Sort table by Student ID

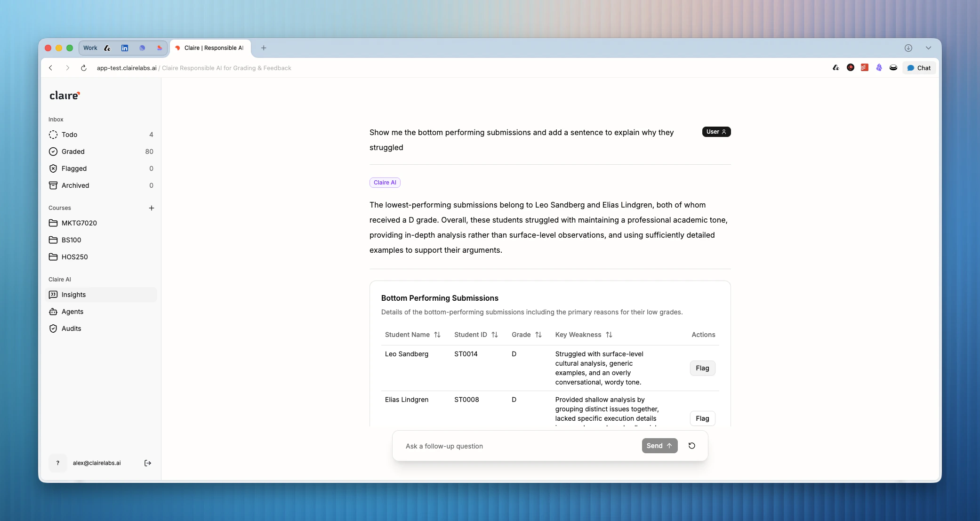(495, 335)
